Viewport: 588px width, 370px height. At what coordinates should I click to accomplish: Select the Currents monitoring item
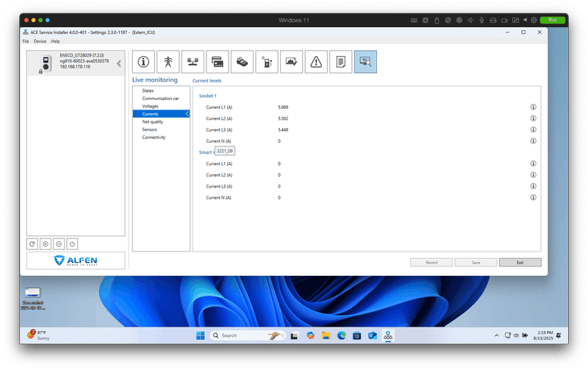click(161, 114)
